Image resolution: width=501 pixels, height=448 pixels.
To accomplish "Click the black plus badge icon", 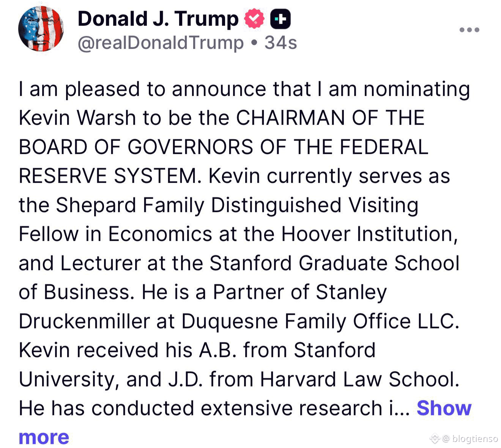I will point(280,20).
